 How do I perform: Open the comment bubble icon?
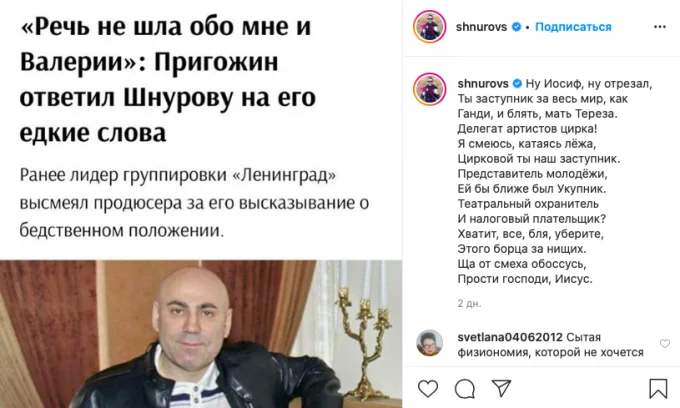pos(464,388)
